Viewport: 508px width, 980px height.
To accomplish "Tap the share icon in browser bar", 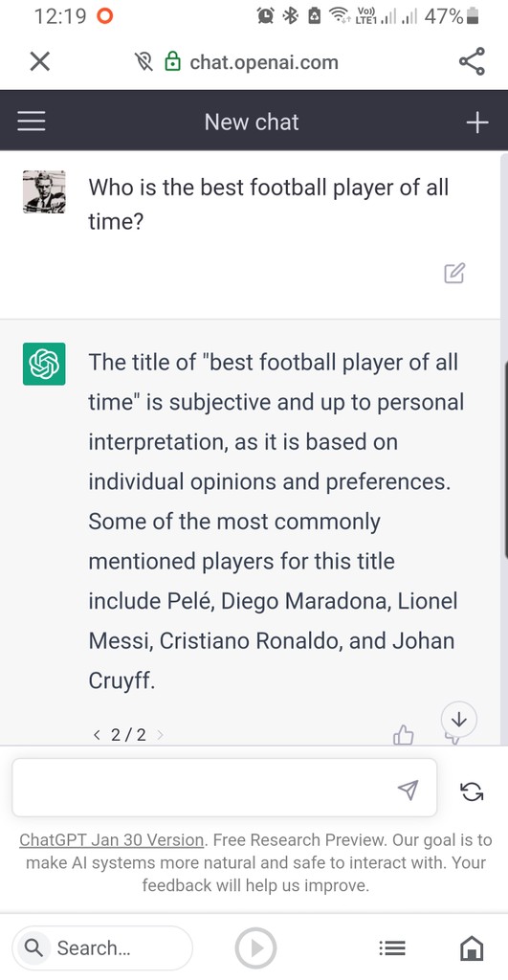I will [472, 61].
